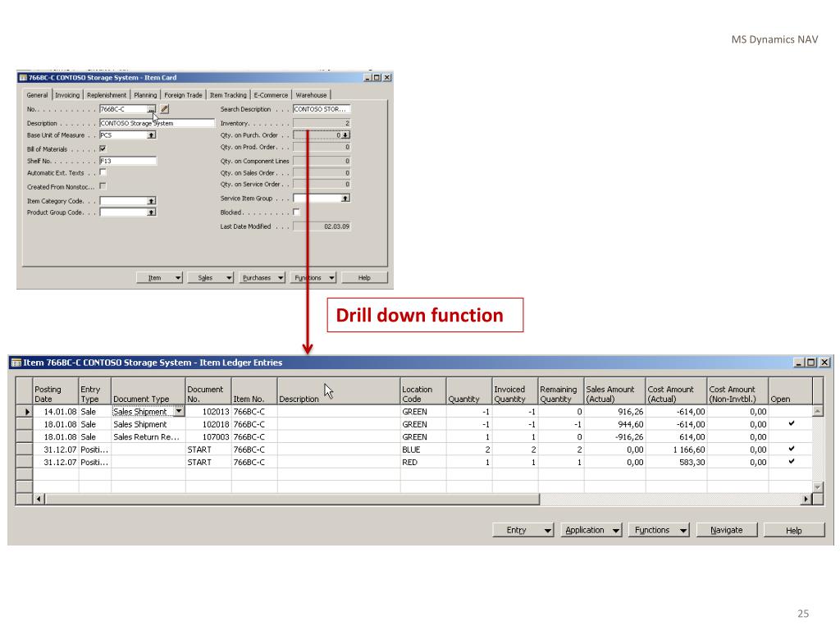Click sales amount 944,60 cell

pos(614,424)
